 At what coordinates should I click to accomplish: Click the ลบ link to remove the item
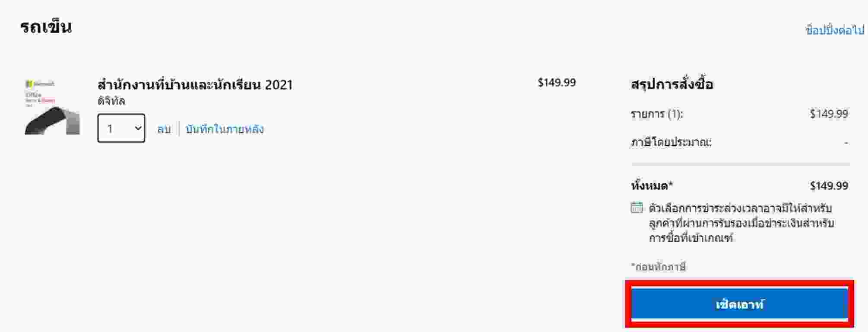point(164,129)
